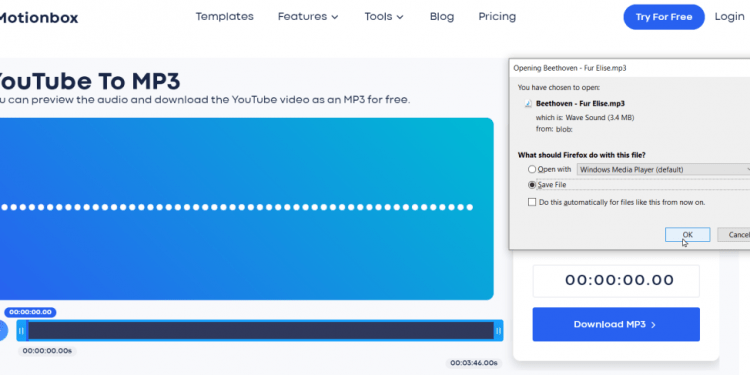
Task: Click the 00:00:00.00s start time label
Action: point(47,351)
